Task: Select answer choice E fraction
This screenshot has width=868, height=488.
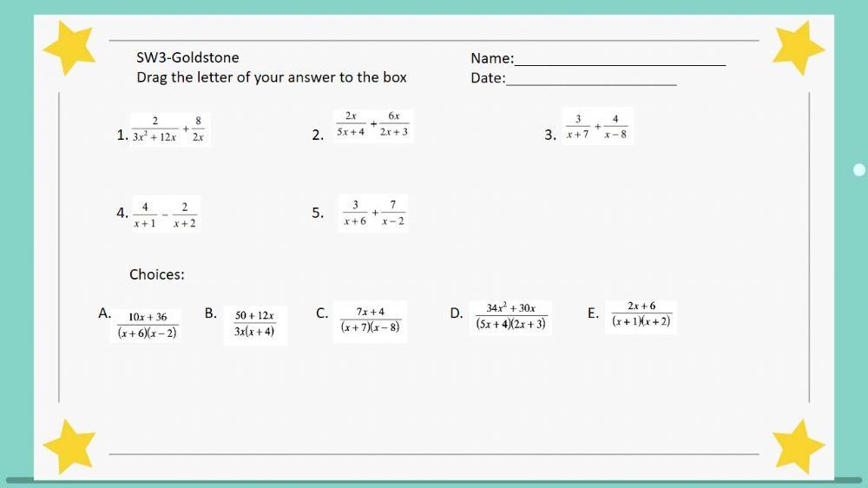Action: click(x=641, y=314)
